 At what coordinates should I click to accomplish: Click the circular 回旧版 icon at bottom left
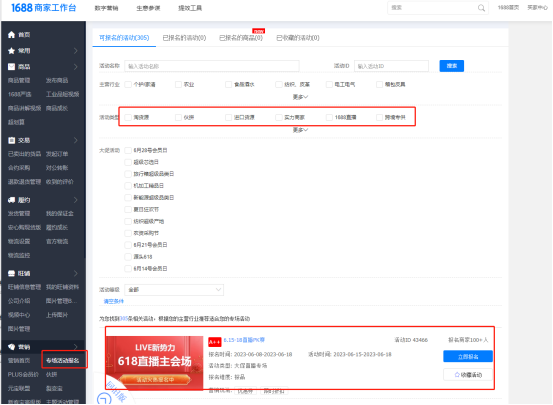(104, 399)
